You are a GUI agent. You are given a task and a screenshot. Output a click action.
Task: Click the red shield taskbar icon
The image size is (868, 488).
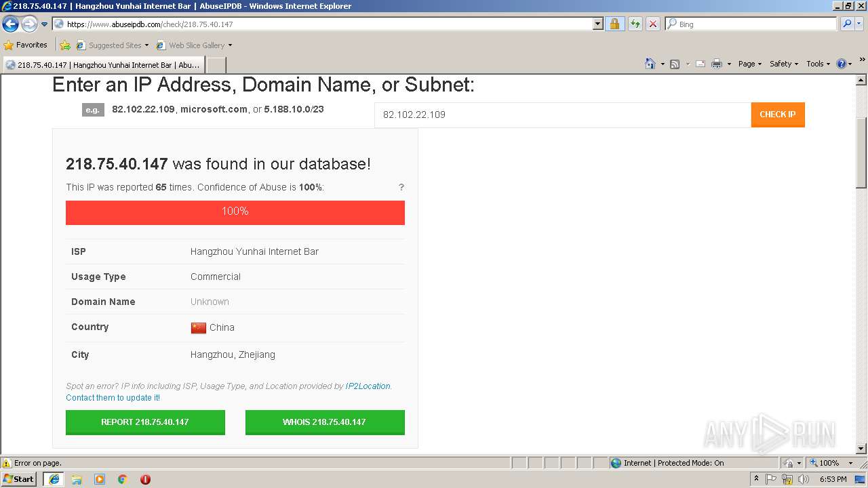[x=145, y=479]
